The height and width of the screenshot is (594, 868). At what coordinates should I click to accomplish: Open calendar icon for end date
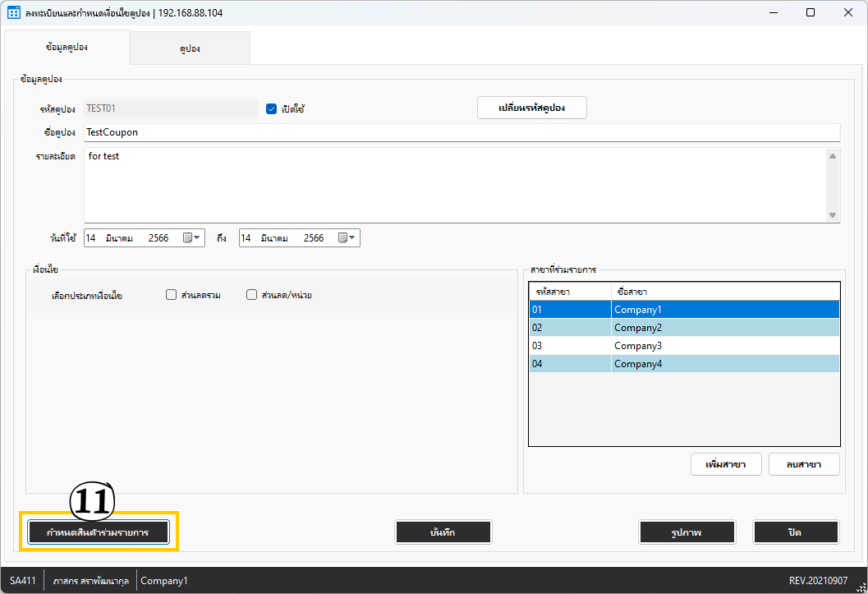pos(342,238)
